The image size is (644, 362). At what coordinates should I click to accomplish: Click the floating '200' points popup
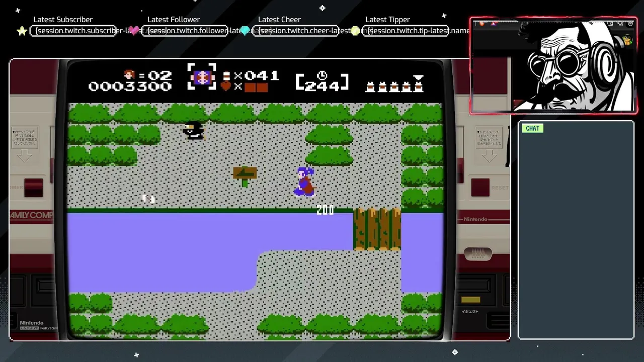coord(325,210)
